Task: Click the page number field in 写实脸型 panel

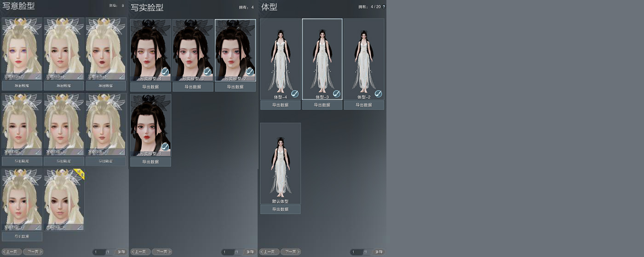Action: tap(228, 252)
